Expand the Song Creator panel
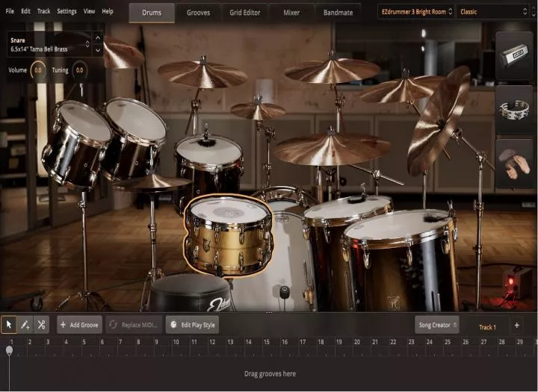 tap(437, 325)
